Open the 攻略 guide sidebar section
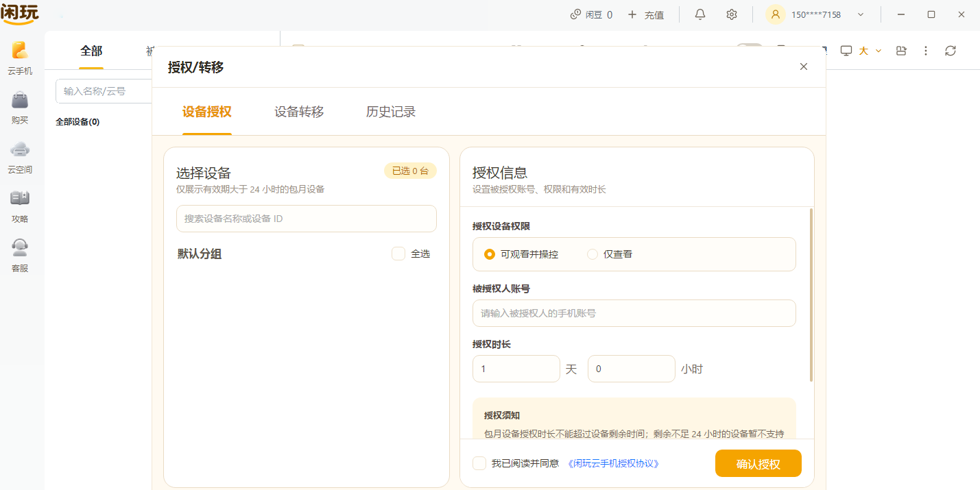Screen dimensions: 980x490 [x=20, y=206]
